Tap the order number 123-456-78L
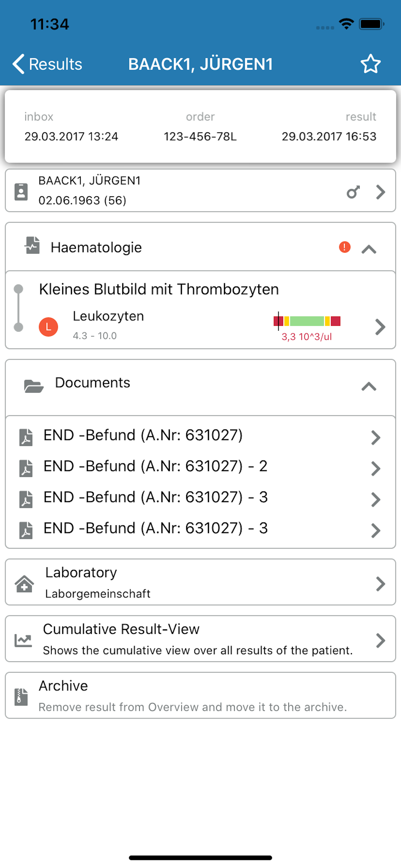Image resolution: width=401 pixels, height=868 pixels. point(200,137)
